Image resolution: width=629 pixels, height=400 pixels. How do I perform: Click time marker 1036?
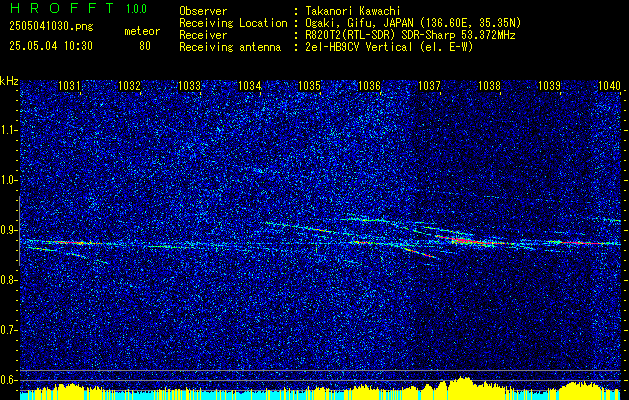point(369,85)
